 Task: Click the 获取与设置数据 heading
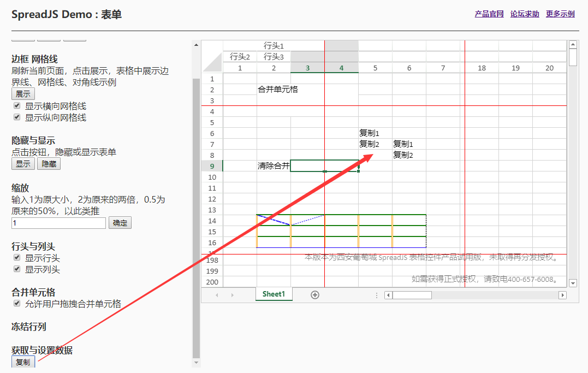click(x=42, y=350)
